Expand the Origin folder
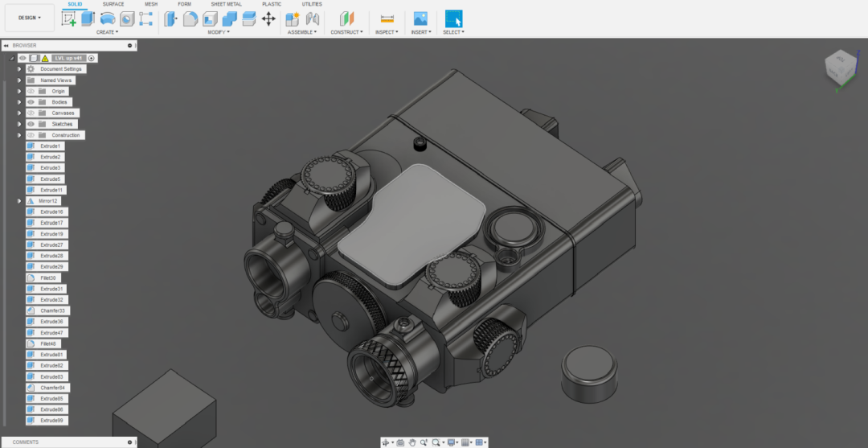This screenshot has height=448, width=868. (19, 91)
